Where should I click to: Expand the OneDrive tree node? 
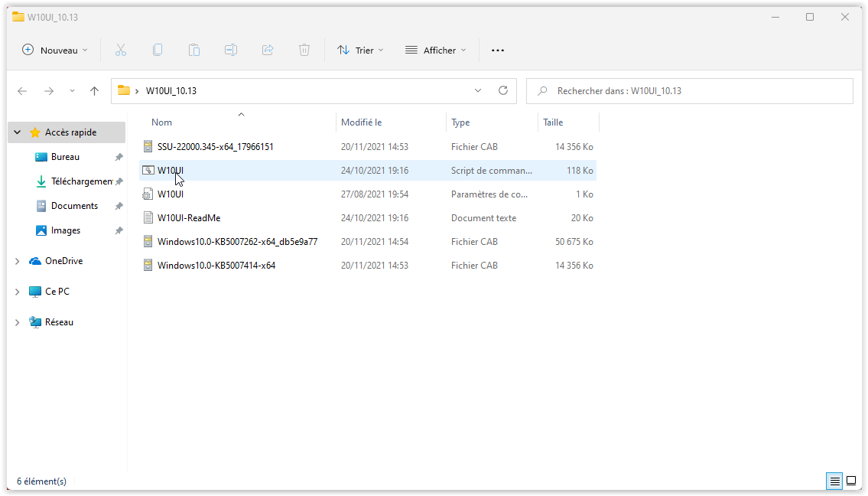(x=17, y=261)
